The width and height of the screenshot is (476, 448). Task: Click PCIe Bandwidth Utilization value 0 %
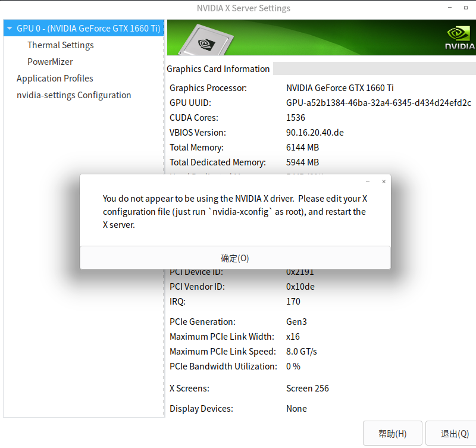[x=293, y=366]
